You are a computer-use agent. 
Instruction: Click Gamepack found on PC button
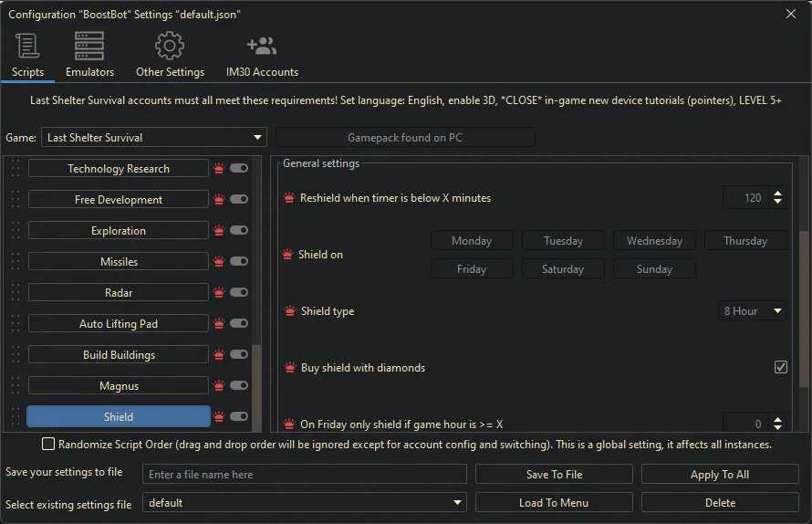point(405,137)
